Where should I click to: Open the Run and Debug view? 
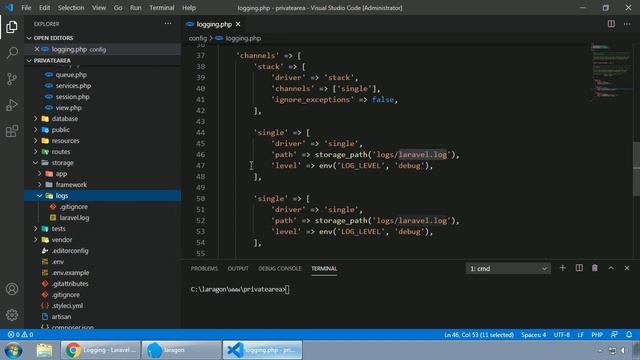point(12,105)
